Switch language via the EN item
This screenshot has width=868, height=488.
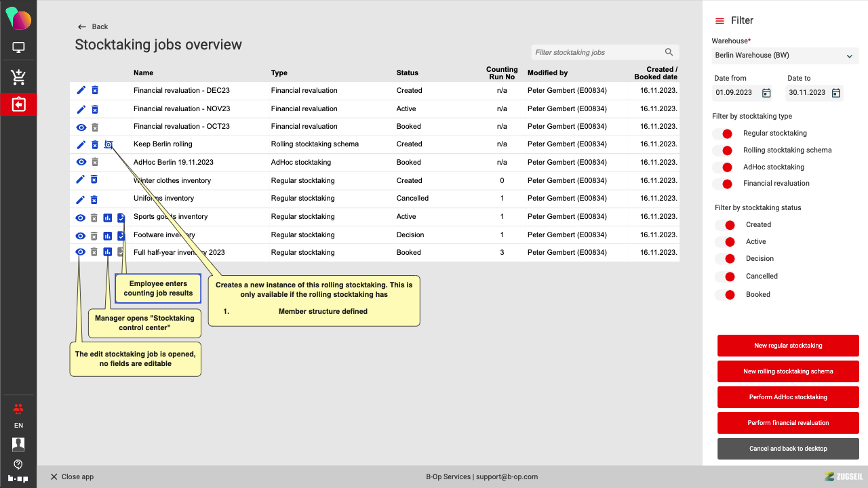click(x=18, y=426)
